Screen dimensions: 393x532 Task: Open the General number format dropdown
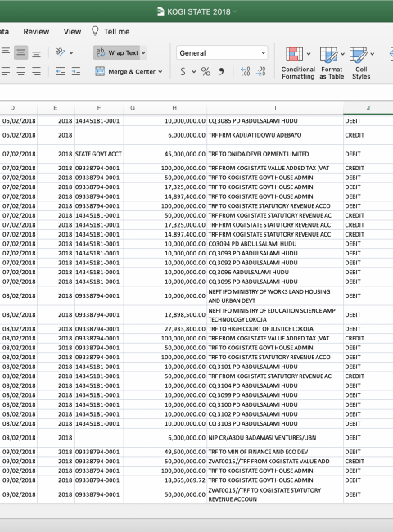(x=222, y=53)
